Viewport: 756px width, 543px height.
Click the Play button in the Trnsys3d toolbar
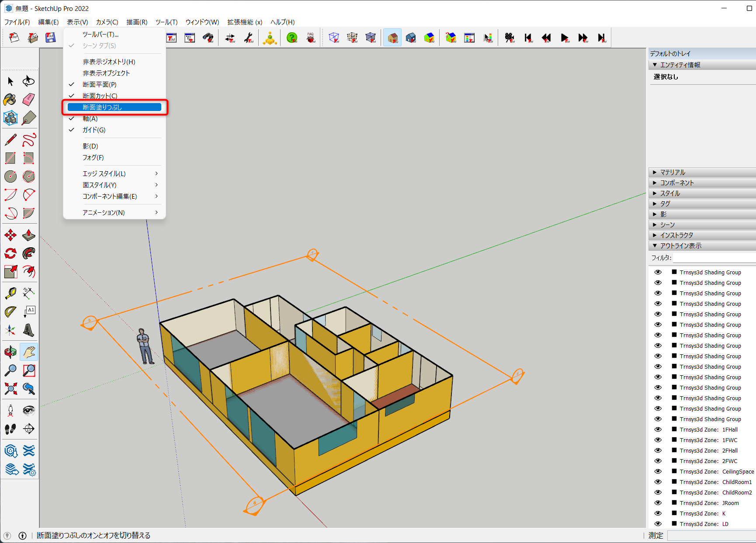pos(564,38)
